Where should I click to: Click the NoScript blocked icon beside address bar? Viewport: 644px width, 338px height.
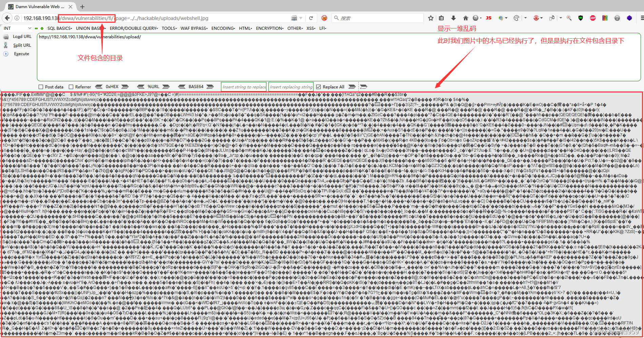click(x=324, y=18)
